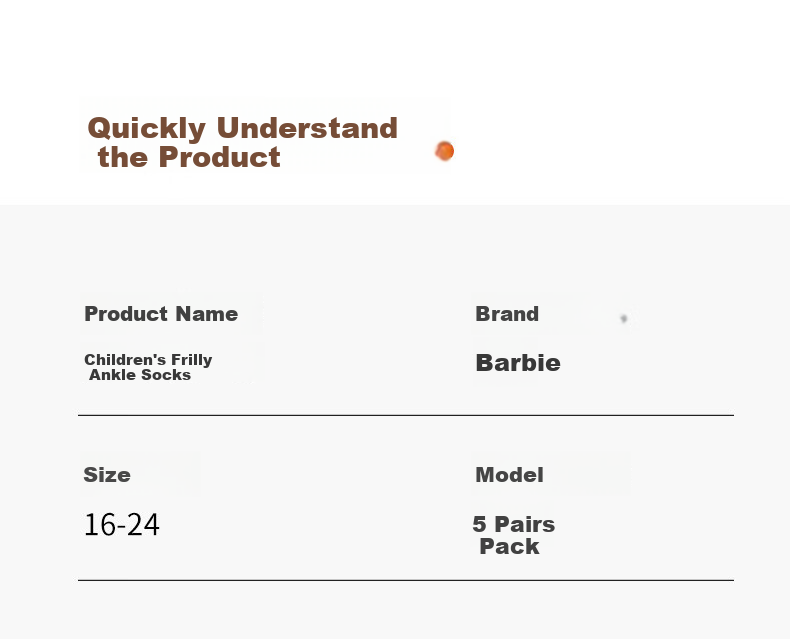Click the divider line below Product Name row
790x639 pixels.
pyautogui.click(x=406, y=415)
